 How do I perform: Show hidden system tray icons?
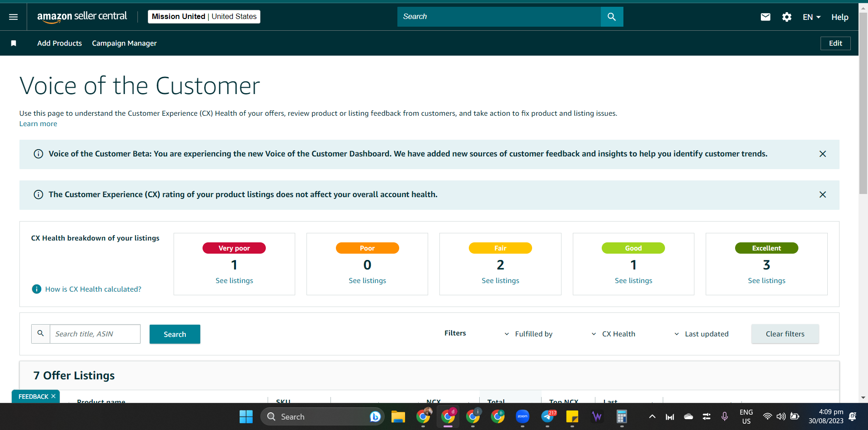tap(652, 416)
